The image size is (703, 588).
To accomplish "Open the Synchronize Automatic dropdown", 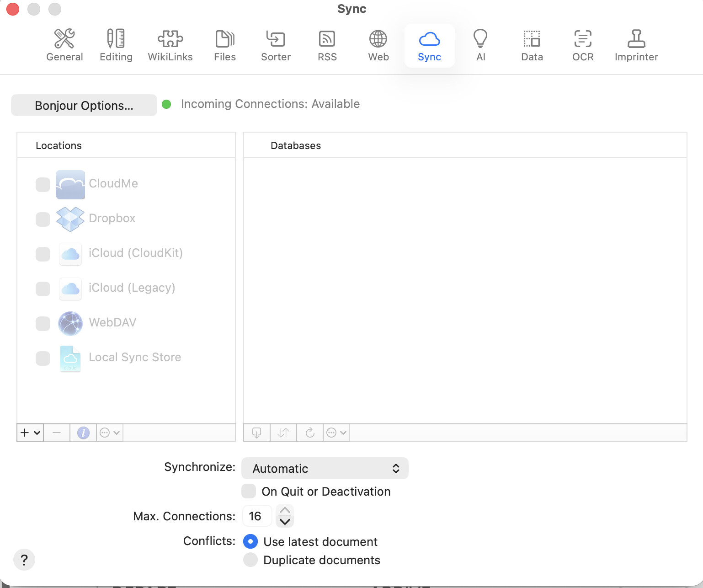I will 325,468.
